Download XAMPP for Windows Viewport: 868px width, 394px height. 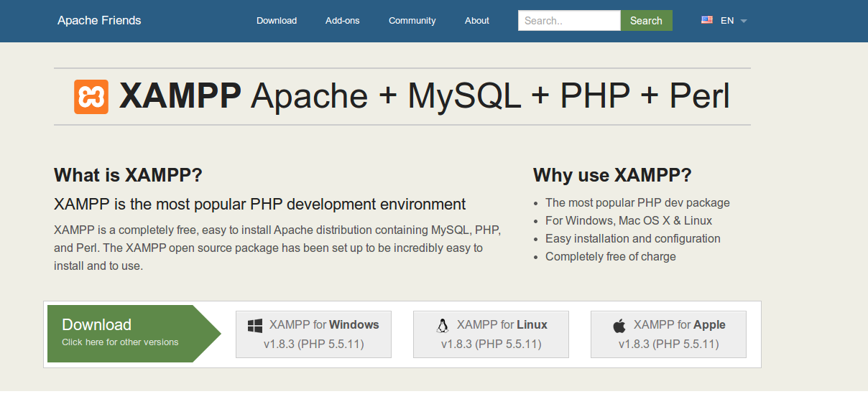pos(313,334)
